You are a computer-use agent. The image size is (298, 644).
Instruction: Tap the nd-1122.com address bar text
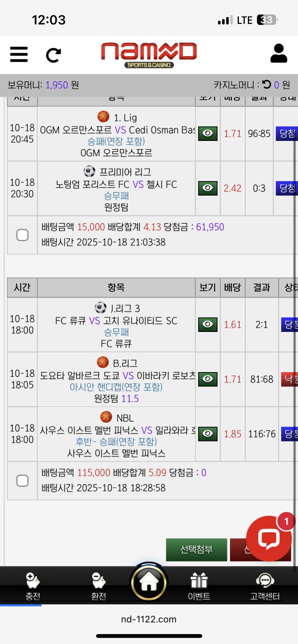click(x=149, y=619)
